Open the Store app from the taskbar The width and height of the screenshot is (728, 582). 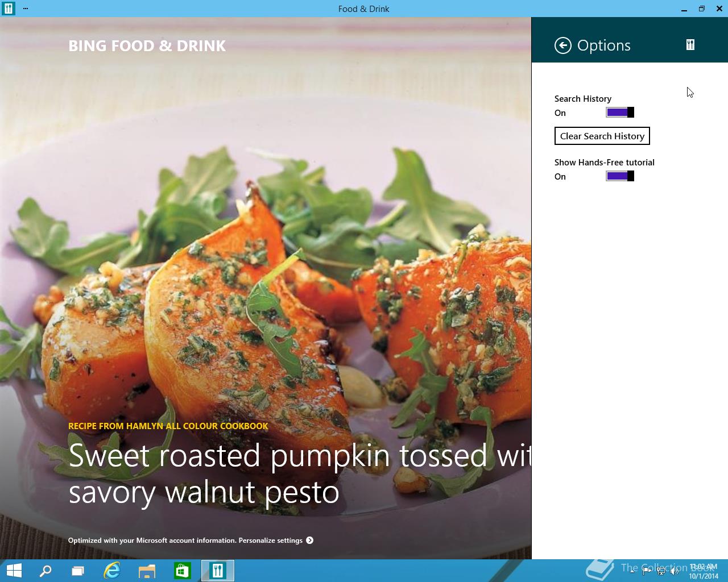182,571
